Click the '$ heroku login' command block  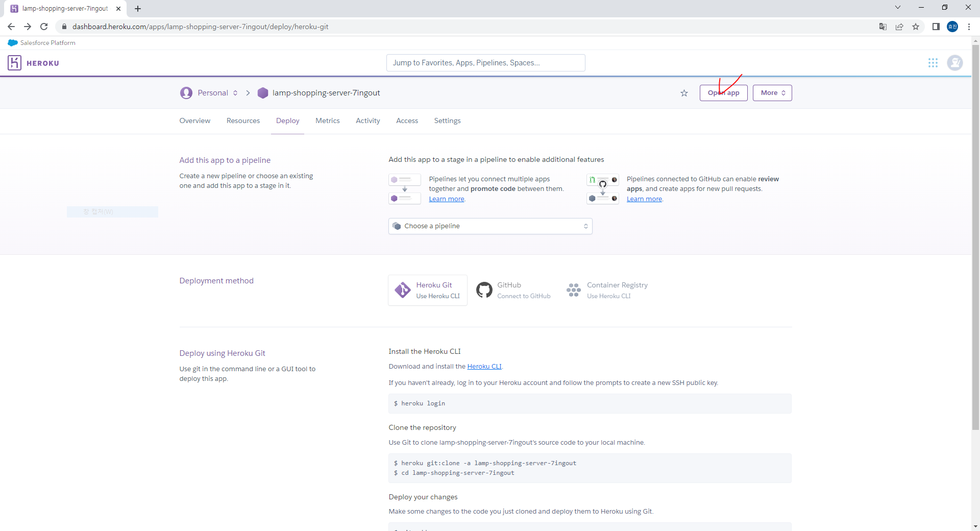coord(590,403)
